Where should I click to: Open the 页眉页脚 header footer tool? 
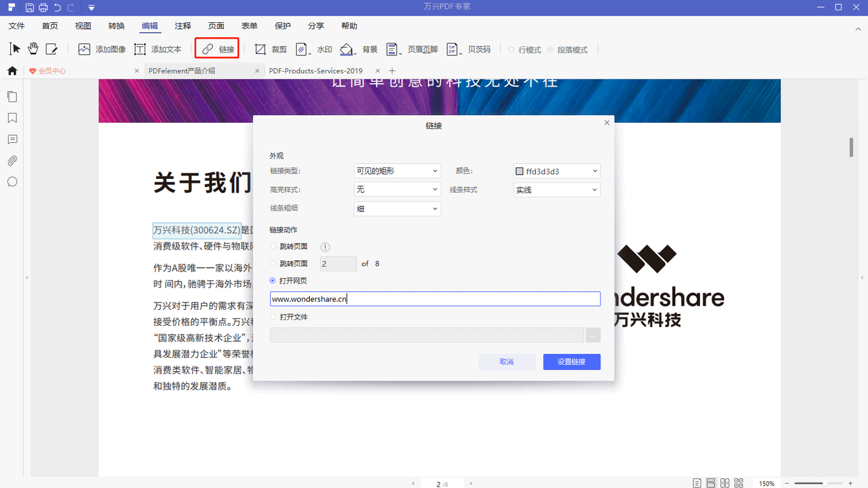click(412, 49)
